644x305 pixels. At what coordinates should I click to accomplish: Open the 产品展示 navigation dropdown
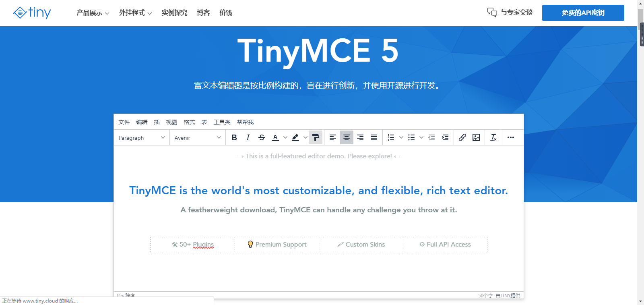93,13
